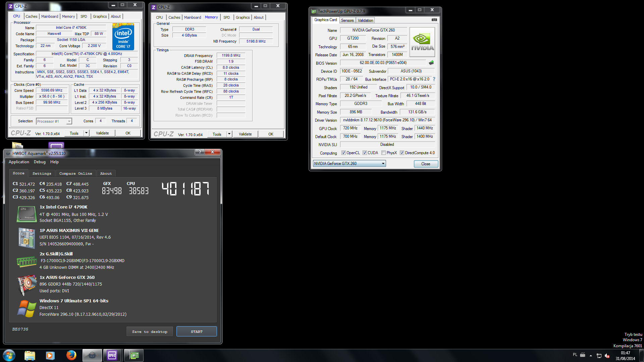
Task: Click the GPU-Z screenshot camera icon
Action: [434, 20]
